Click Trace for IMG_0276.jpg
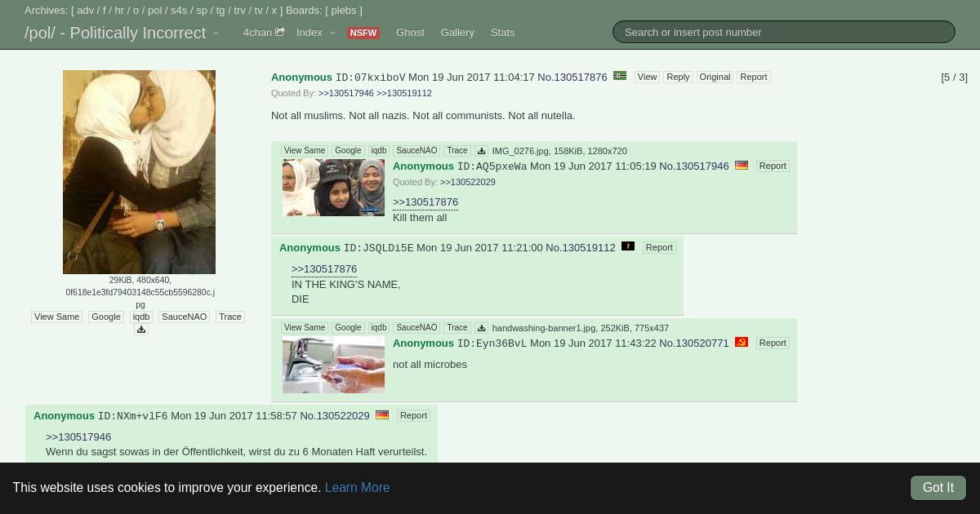The image size is (980, 514). [x=457, y=151]
